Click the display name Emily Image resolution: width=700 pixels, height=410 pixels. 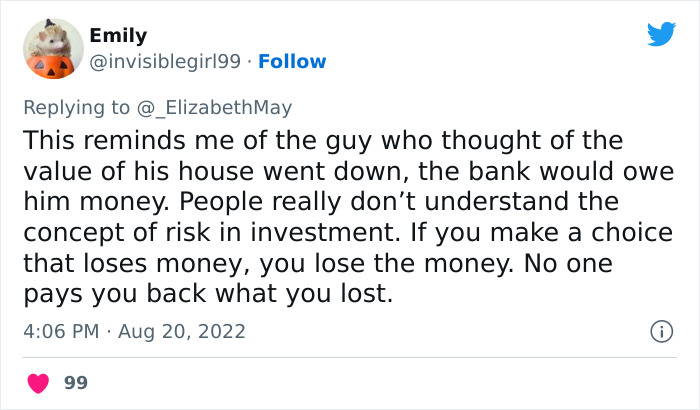point(118,36)
